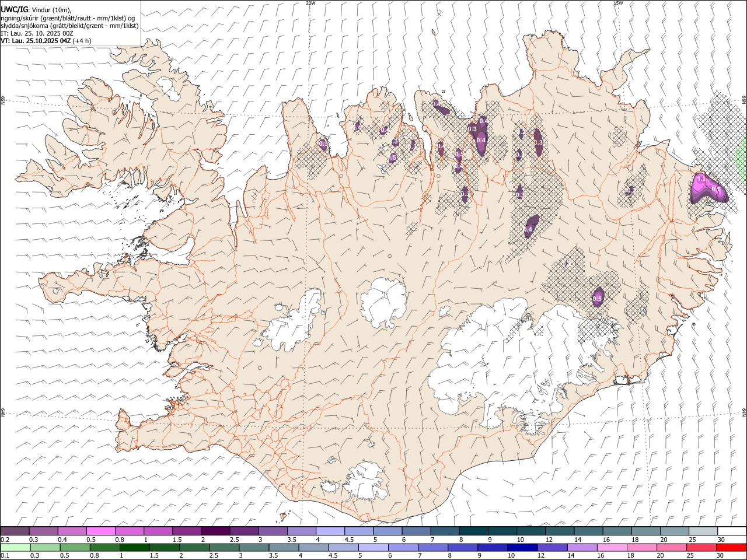The width and height of the screenshot is (747, 560).
Task: Click the pale green 0.1 swatch, lower scale
Action: pyautogui.click(x=15, y=547)
